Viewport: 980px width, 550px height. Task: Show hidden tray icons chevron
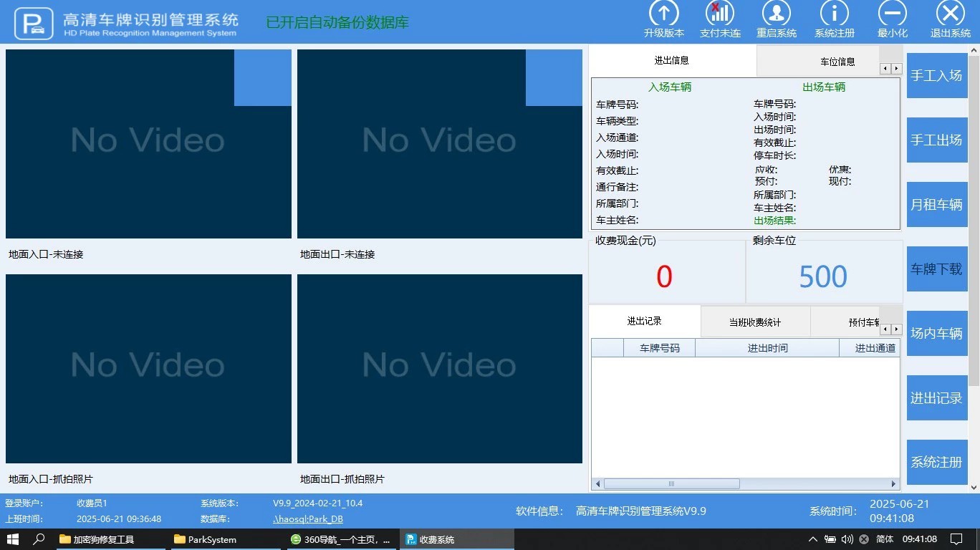pyautogui.click(x=812, y=539)
